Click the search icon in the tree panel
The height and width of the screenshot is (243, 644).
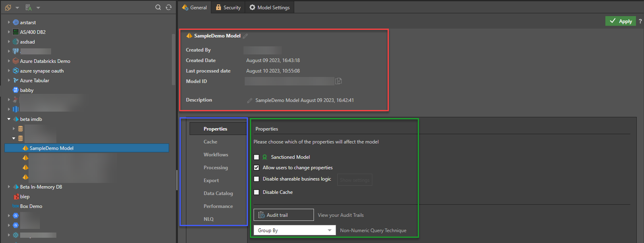point(158,7)
